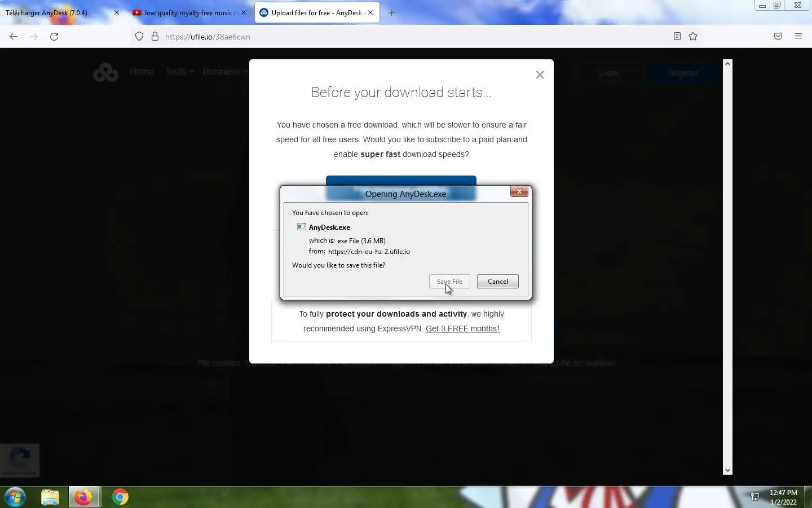Open File Explorer from the taskbar
The image size is (812, 508).
[50, 497]
